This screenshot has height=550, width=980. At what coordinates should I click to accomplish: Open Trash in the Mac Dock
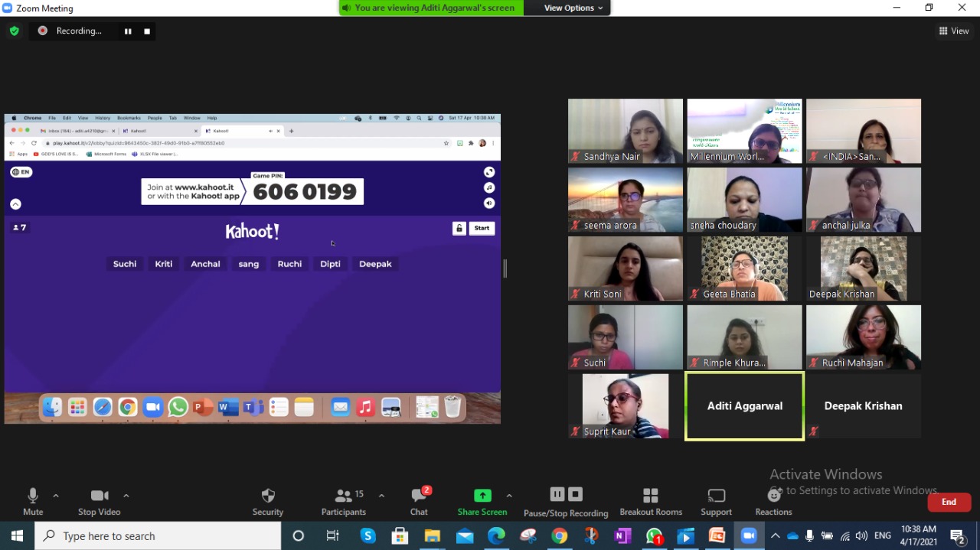click(452, 407)
